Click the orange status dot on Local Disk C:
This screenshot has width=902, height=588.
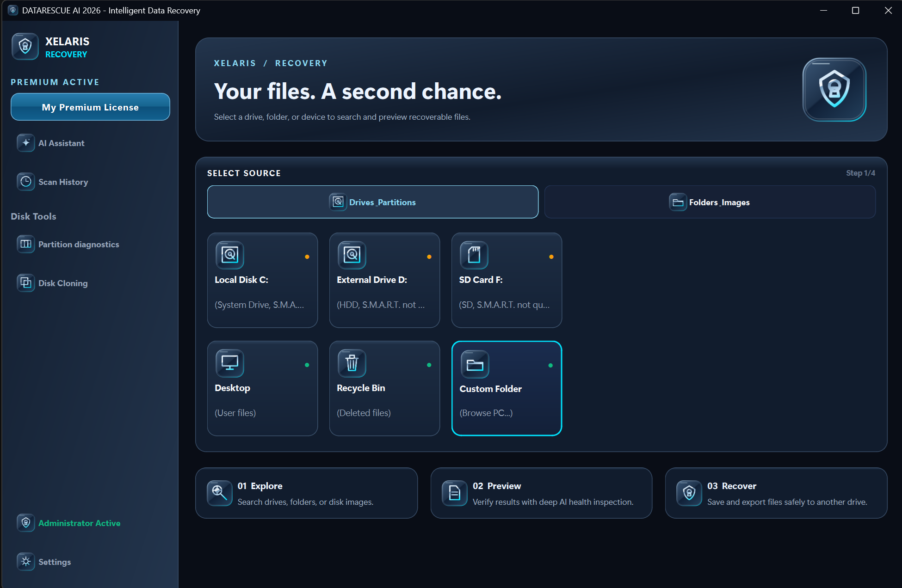[x=307, y=257]
